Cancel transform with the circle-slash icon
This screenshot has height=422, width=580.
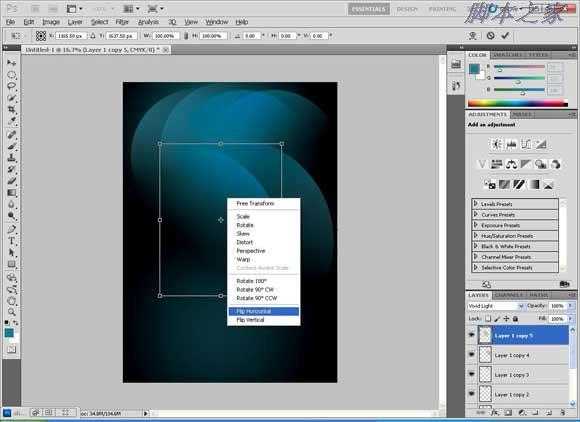[x=490, y=36]
